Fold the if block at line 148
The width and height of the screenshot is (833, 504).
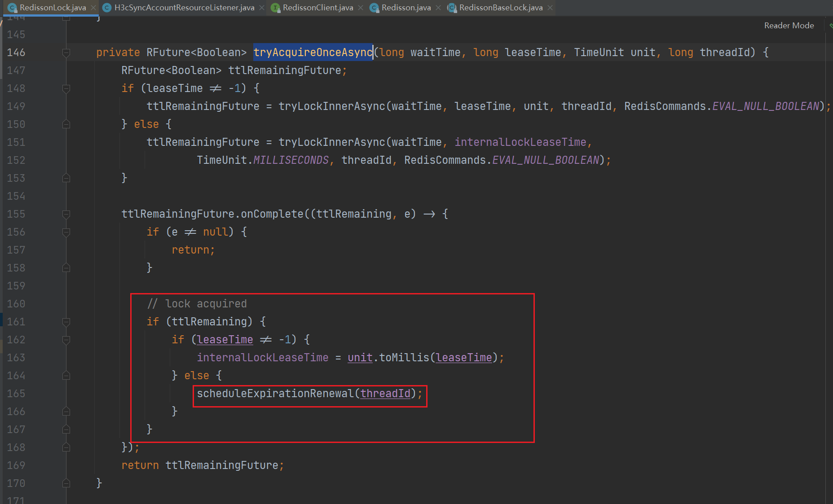[x=66, y=88]
